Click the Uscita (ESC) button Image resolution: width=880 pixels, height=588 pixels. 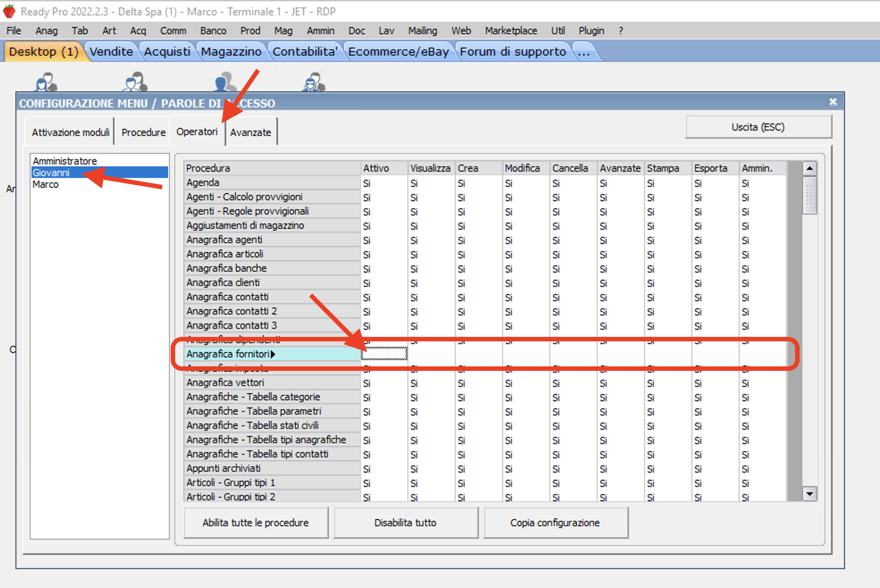click(x=758, y=127)
